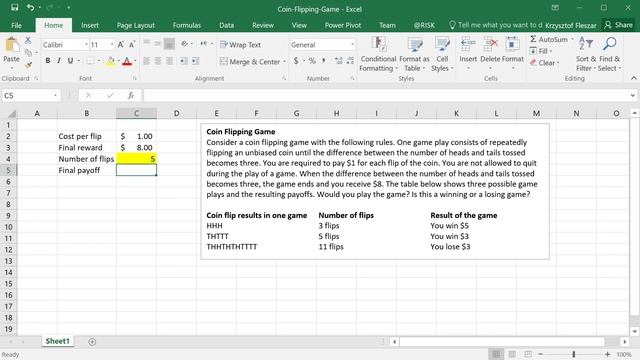This screenshot has width=640, height=360.
Task: Switch to Page Break Preview in status bar
Action: coord(528,354)
